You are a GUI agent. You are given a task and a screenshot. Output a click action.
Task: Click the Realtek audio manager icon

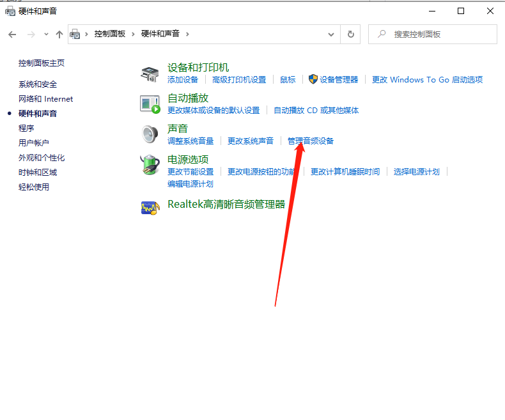click(x=150, y=207)
